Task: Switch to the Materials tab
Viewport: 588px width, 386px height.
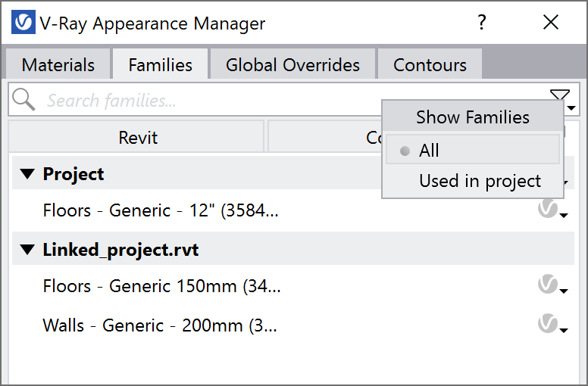Action: (x=58, y=64)
